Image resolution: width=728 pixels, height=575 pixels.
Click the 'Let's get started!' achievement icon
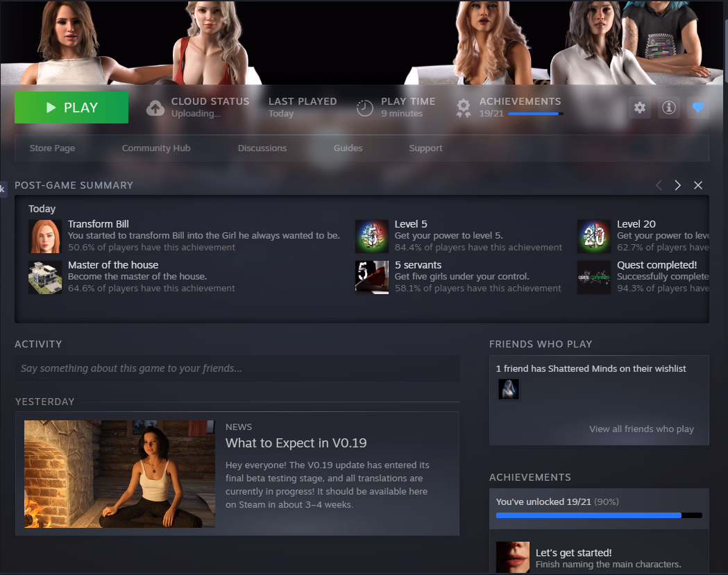coord(513,558)
